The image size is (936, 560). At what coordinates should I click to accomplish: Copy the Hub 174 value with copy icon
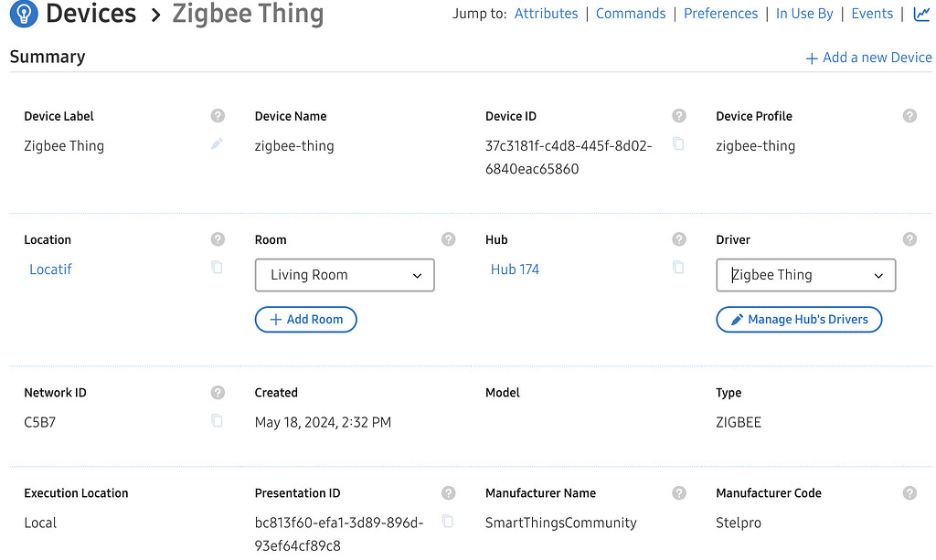(x=678, y=268)
